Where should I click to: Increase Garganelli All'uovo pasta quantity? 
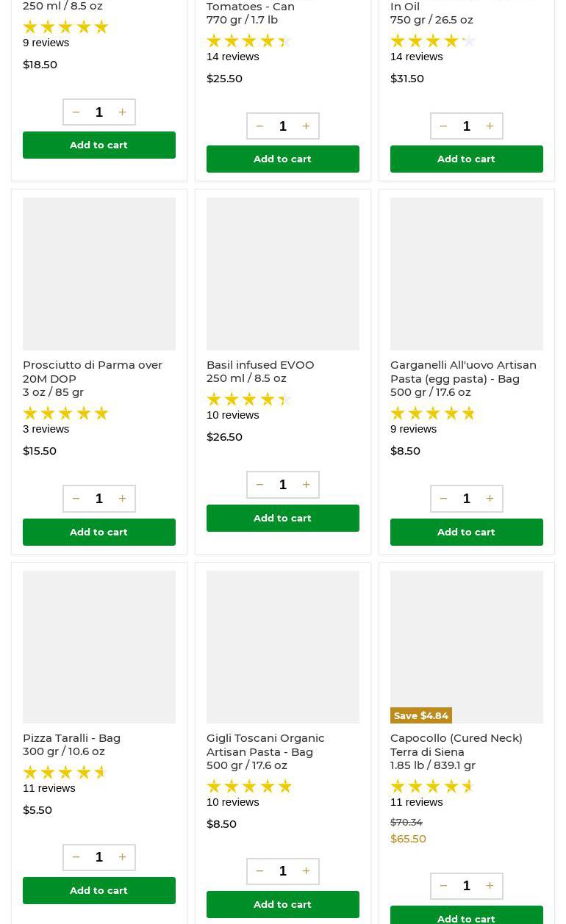click(490, 499)
